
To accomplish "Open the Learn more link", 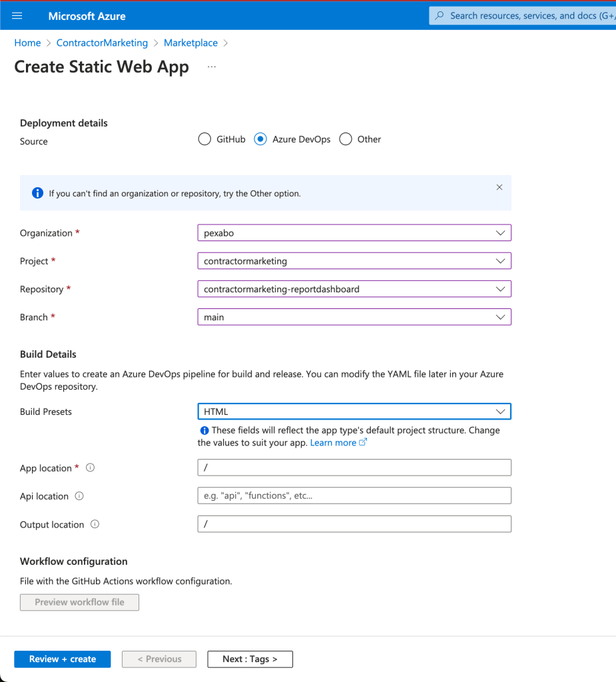I will 333,443.
